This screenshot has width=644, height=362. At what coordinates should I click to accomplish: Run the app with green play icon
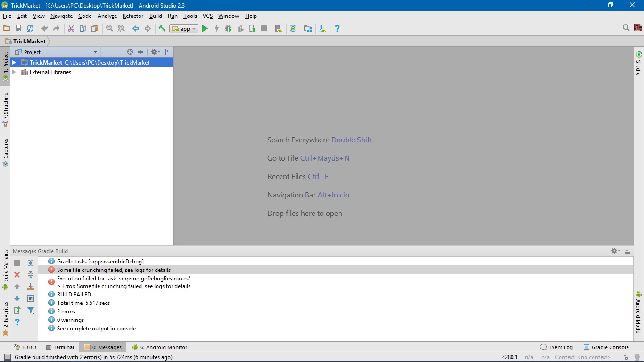coord(205,29)
